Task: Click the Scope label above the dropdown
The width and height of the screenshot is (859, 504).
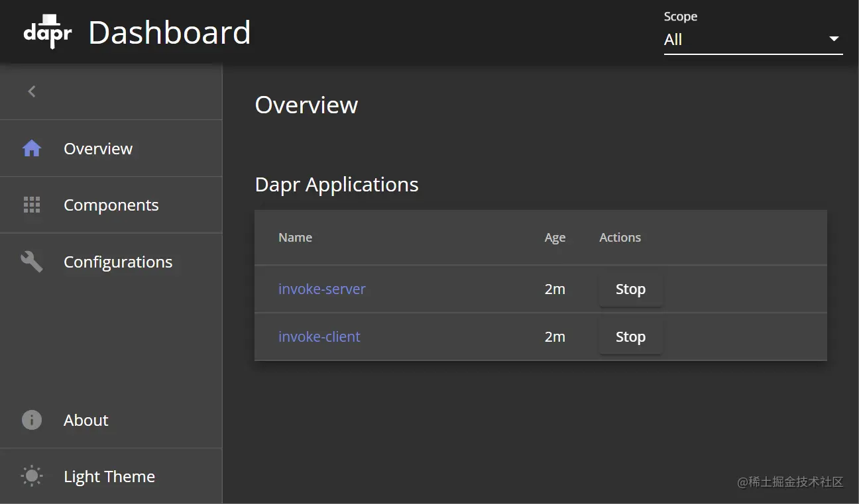Action: [681, 17]
